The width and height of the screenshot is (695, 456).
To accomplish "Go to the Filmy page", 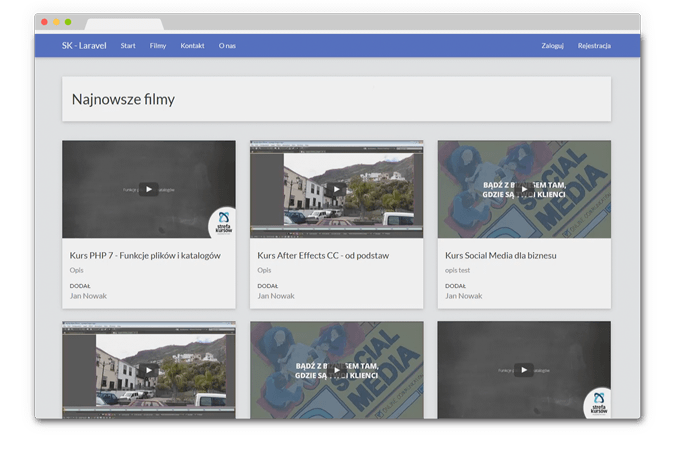I will tap(158, 46).
